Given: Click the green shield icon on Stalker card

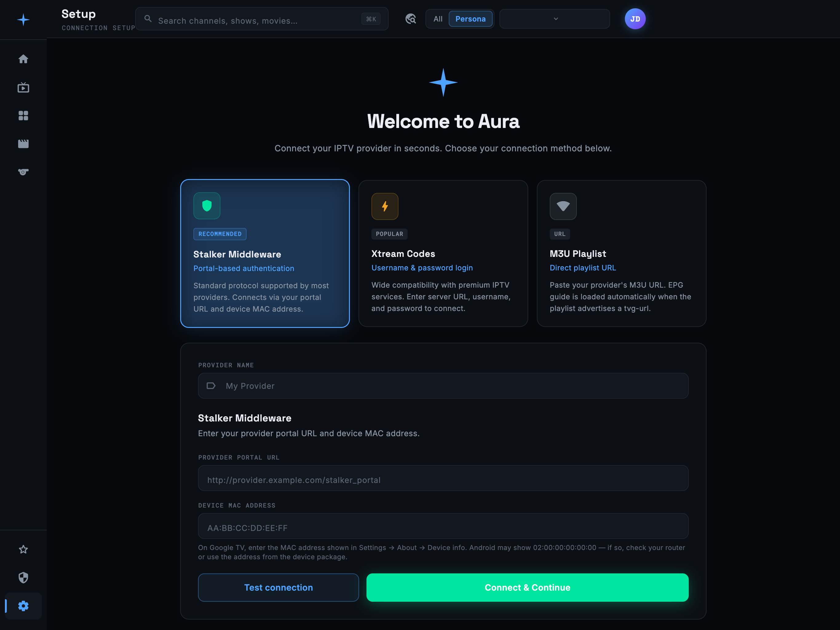Looking at the screenshot, I should pos(207,205).
